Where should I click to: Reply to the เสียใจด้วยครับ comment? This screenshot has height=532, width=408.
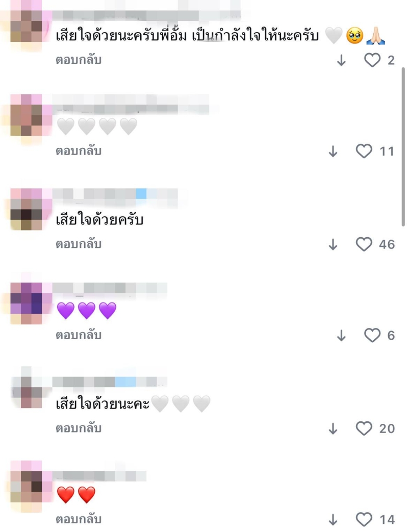coord(79,244)
